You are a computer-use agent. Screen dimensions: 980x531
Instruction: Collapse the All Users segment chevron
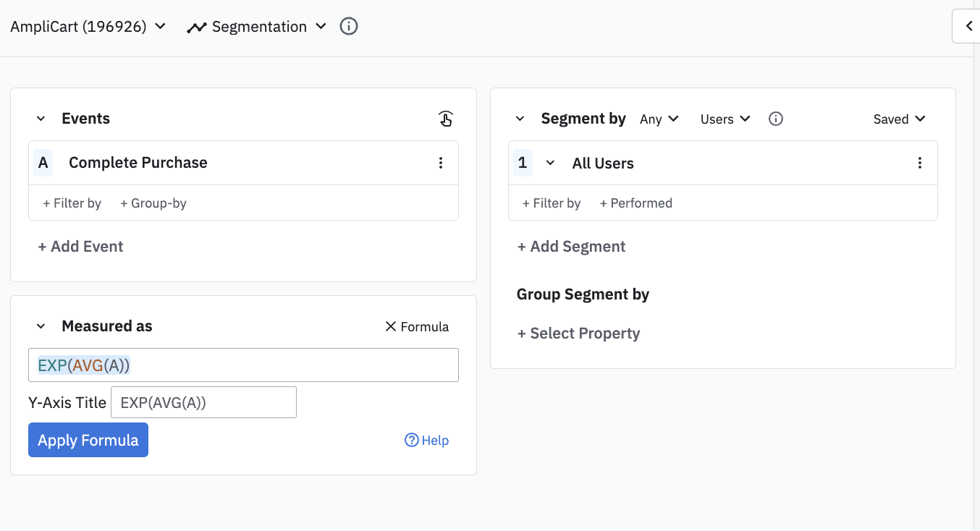[550, 163]
